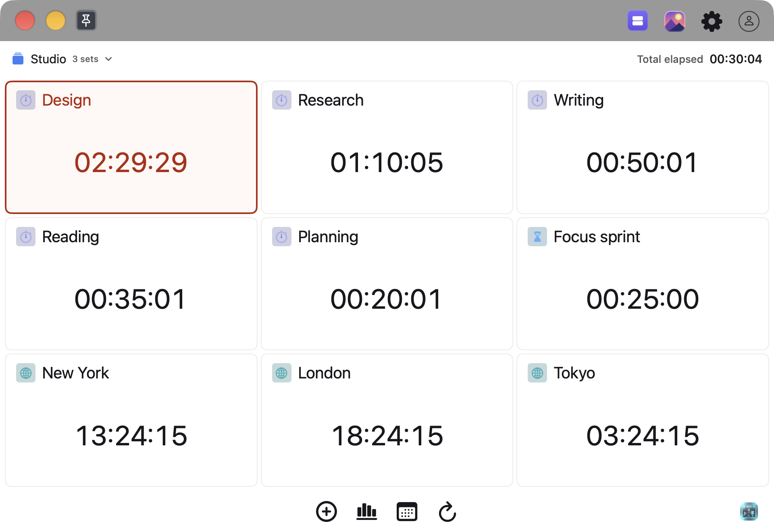Select the Writing timer 00:50:01
The width and height of the screenshot is (774, 532).
[642, 162]
